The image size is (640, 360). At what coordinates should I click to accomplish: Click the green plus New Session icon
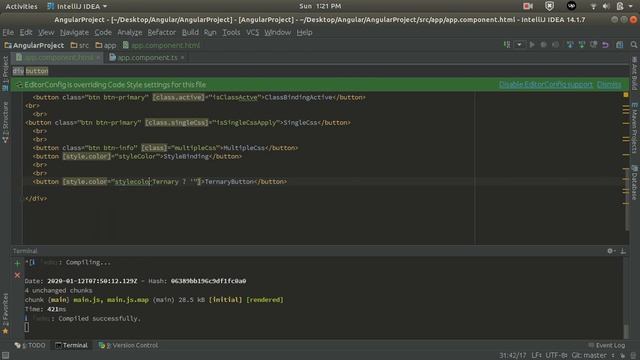point(17,264)
